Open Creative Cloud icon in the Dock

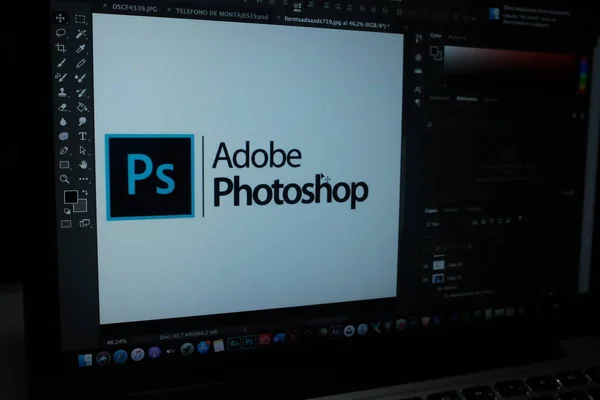click(264, 340)
